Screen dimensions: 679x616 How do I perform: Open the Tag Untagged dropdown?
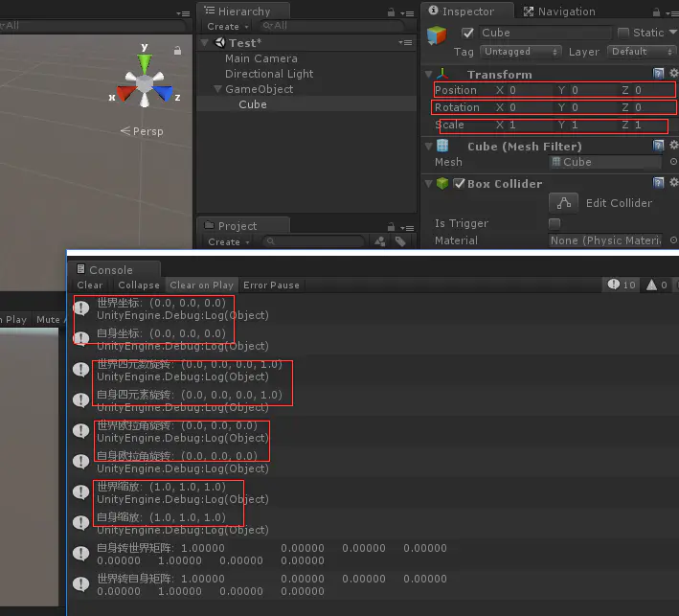coord(521,52)
